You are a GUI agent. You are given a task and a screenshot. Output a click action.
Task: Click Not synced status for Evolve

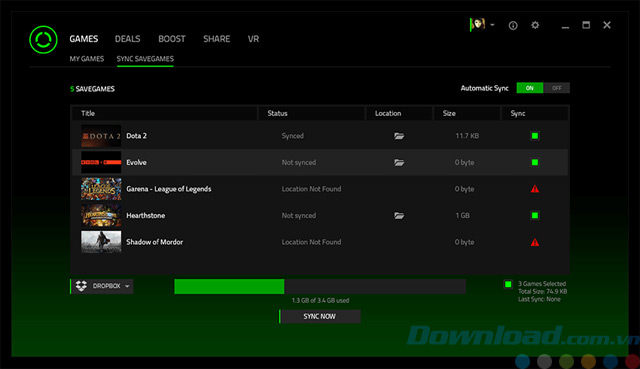299,162
